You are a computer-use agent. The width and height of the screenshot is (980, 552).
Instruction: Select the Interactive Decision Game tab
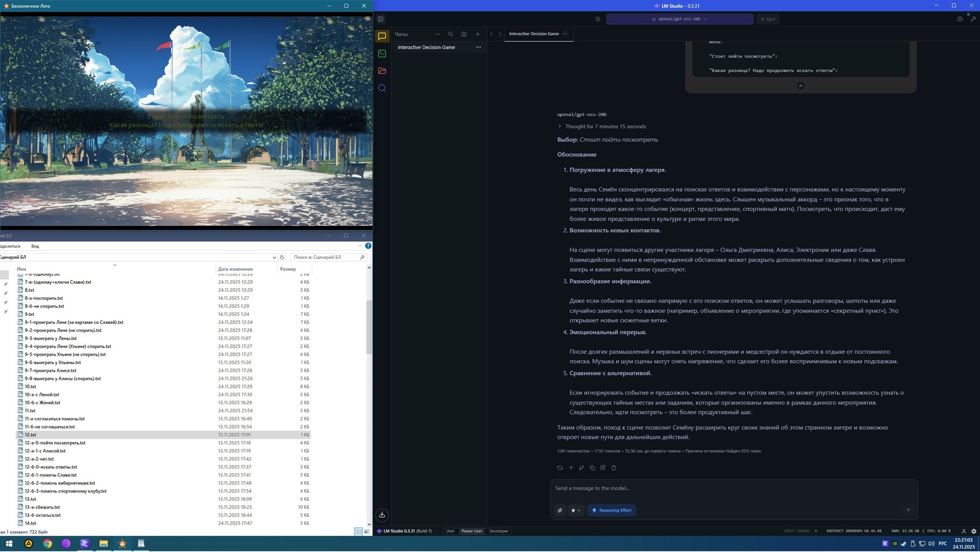click(x=534, y=34)
